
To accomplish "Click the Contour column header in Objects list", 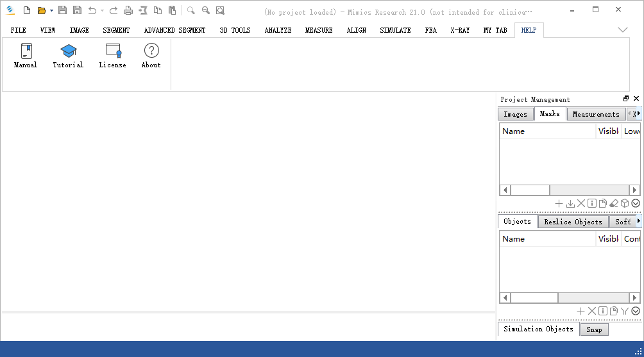I will [632, 239].
